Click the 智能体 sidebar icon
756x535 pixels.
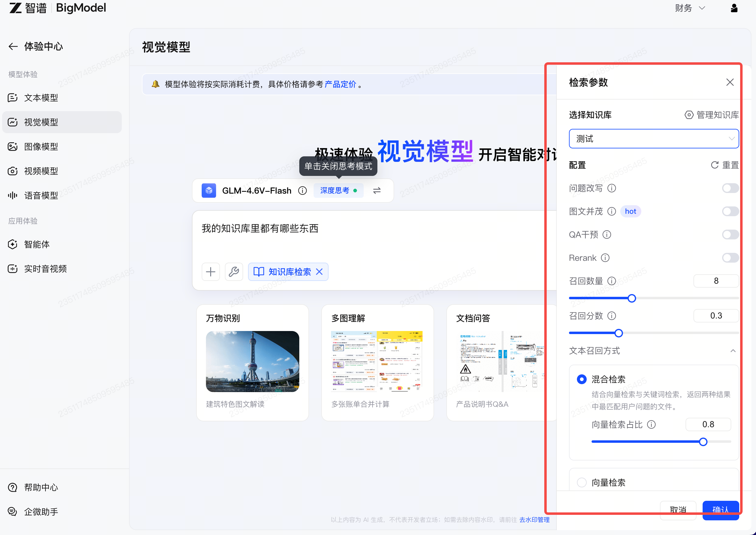[x=13, y=244]
